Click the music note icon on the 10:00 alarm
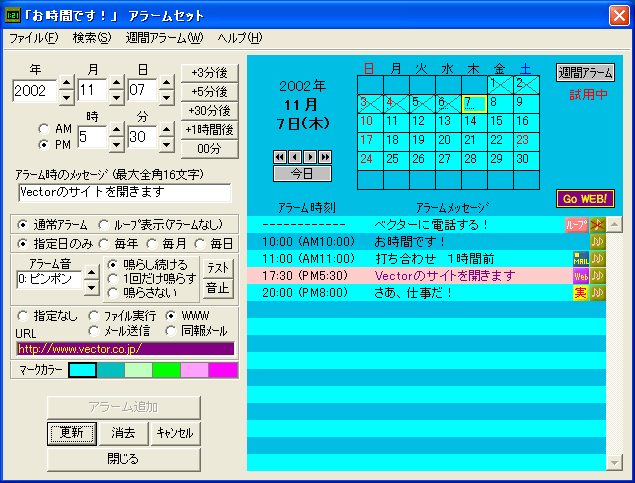 coord(597,241)
